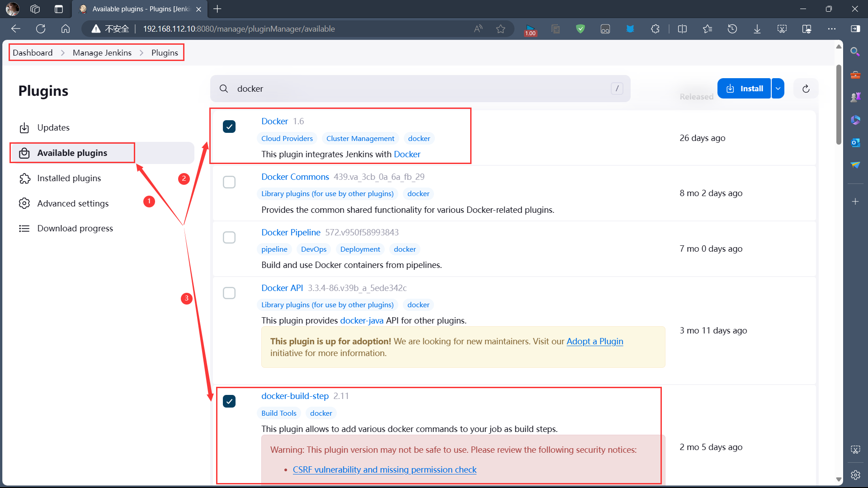The height and width of the screenshot is (488, 868).
Task: Check the Docker API plugin checkbox
Action: [x=229, y=293]
